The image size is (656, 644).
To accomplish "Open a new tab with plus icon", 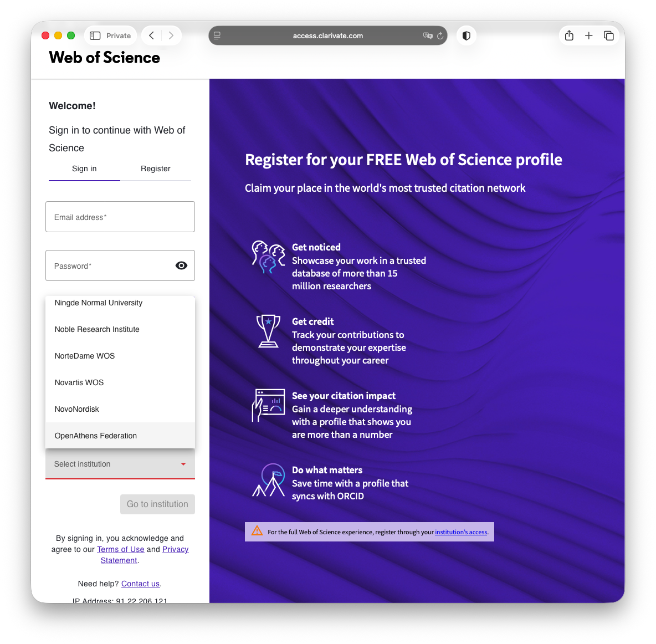I will 588,35.
